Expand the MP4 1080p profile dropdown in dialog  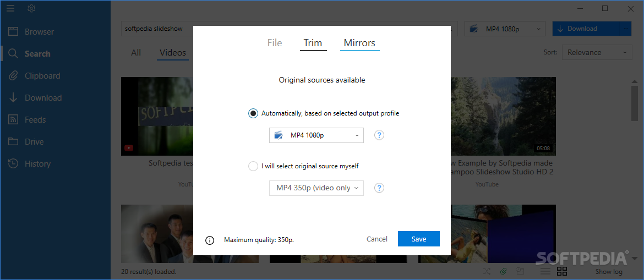pyautogui.click(x=316, y=135)
